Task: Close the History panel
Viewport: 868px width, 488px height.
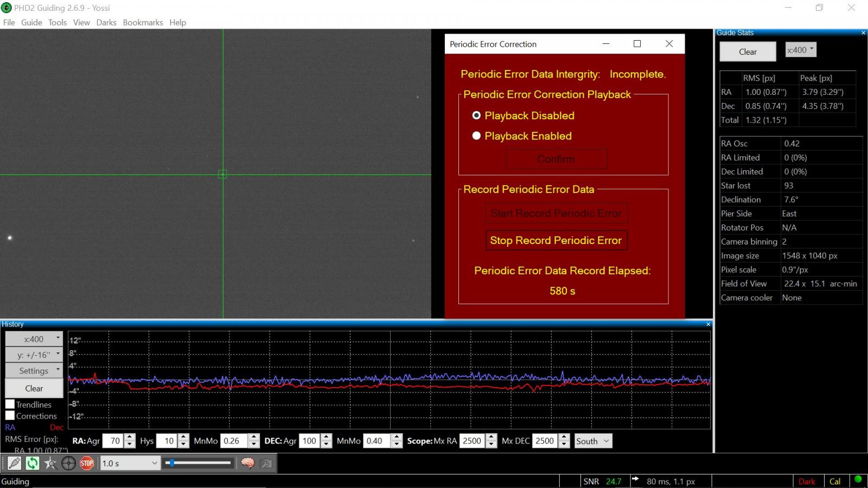Action: [x=708, y=324]
